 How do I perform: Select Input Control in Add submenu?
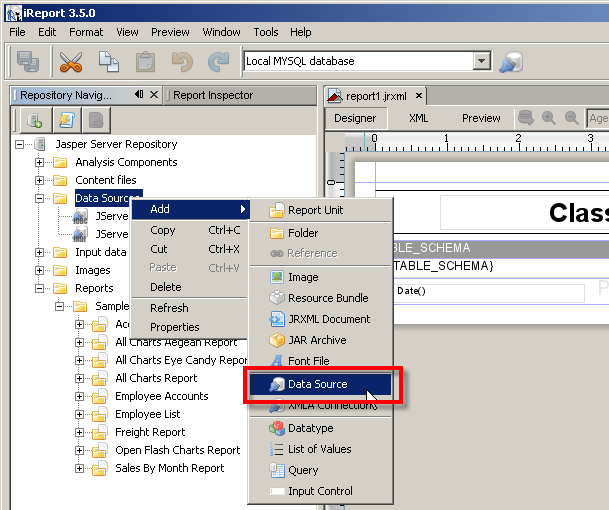pyautogui.click(x=320, y=491)
